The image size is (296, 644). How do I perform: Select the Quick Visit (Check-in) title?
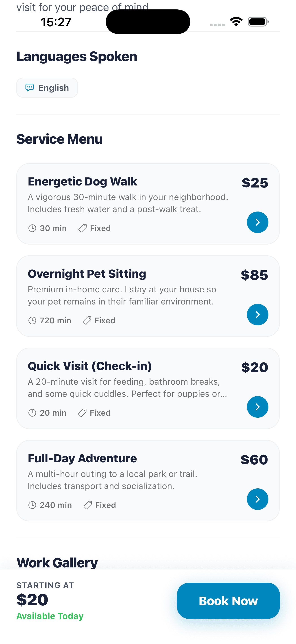tap(90, 366)
